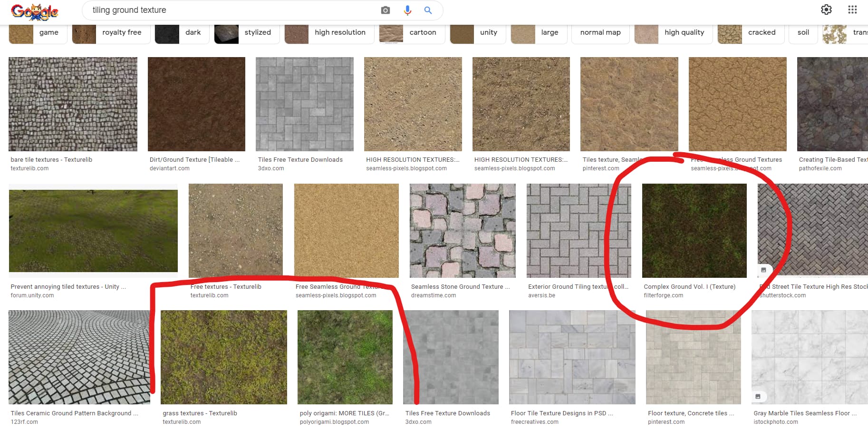Screen dimensions: 868x431
Task: Select the 'cracked' filter chip
Action: click(751, 32)
